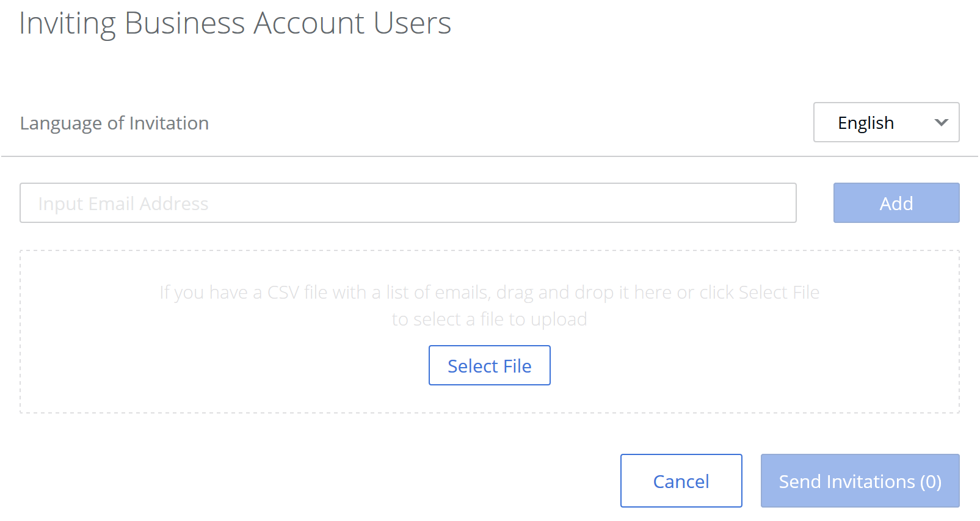Cancel the invitation dialog
The image size is (980, 521).
point(681,481)
